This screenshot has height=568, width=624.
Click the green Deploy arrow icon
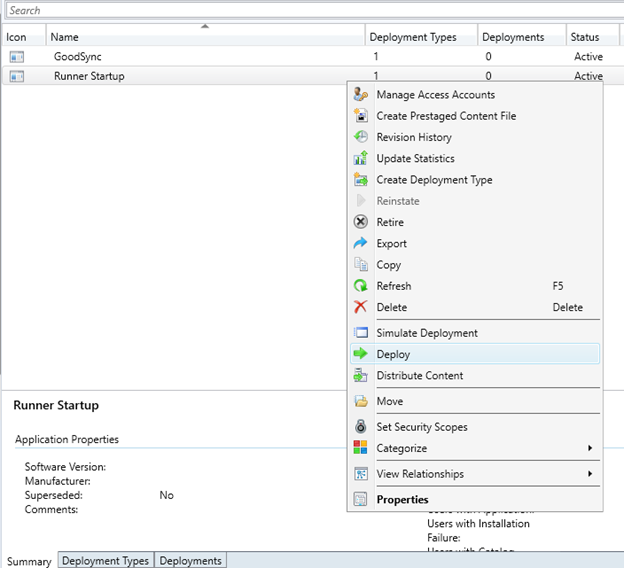(361, 354)
